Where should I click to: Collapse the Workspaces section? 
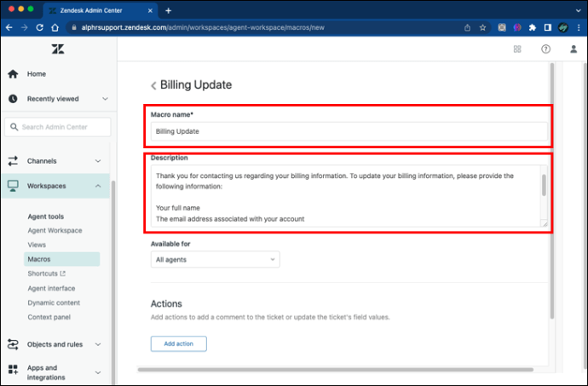click(98, 186)
